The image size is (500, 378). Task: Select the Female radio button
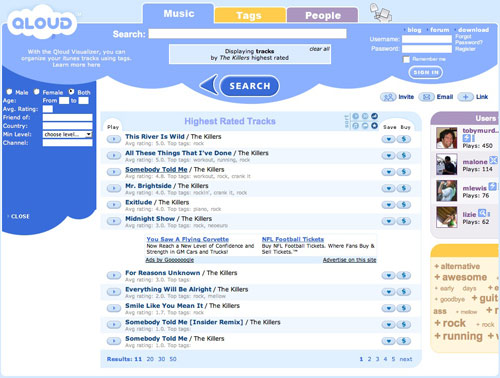pos(36,92)
